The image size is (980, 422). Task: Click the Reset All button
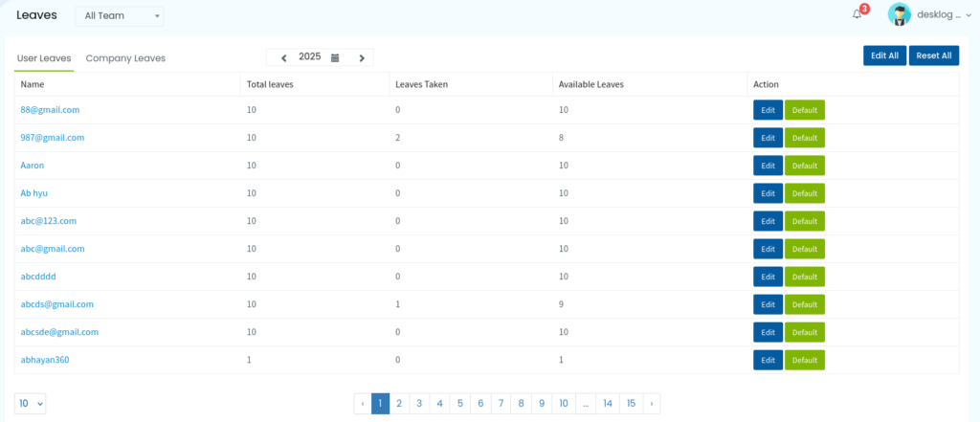[x=934, y=56]
